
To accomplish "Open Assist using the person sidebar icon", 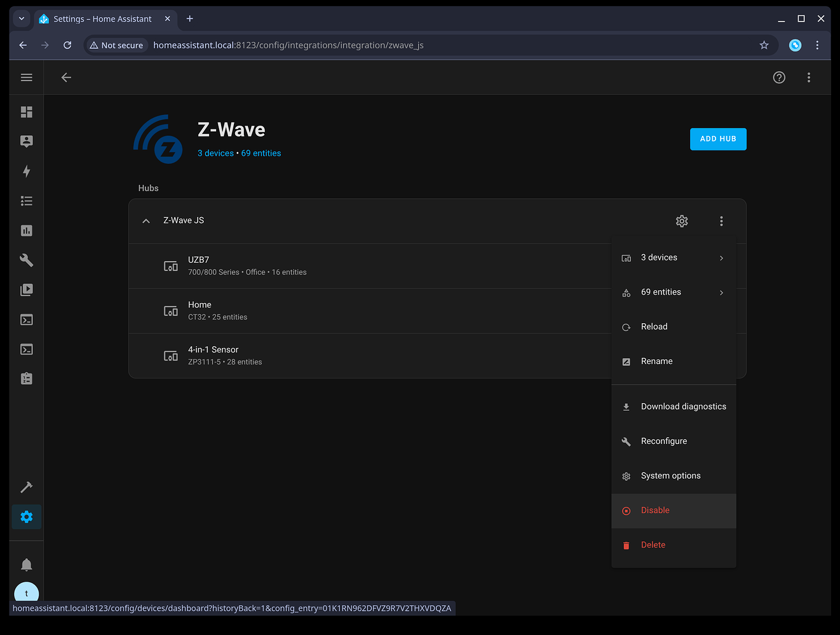I will 26,141.
